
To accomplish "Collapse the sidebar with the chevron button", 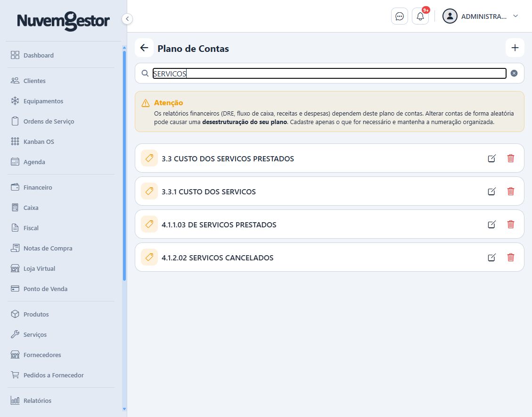I will 127,19.
